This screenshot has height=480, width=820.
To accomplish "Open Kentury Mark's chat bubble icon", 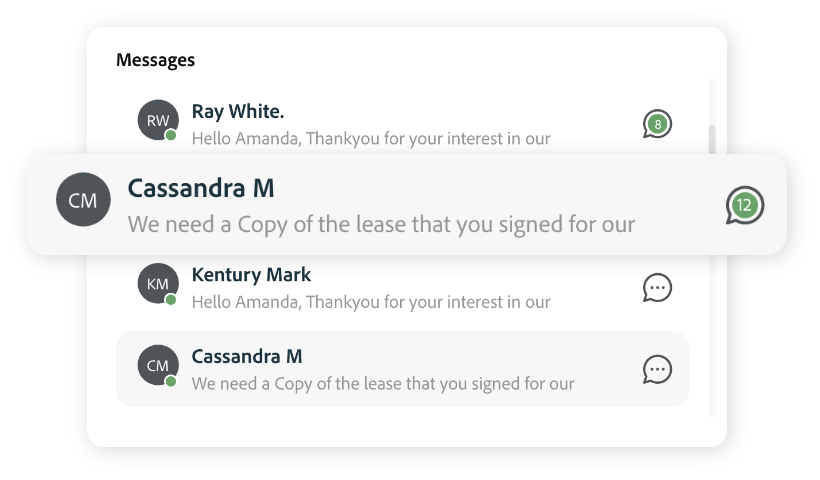I will click(x=657, y=288).
